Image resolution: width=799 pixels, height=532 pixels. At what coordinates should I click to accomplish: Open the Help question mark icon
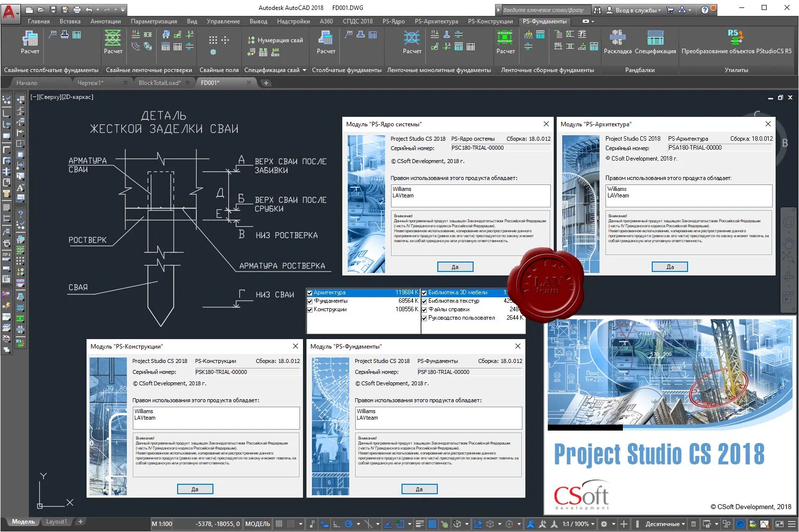705,9
